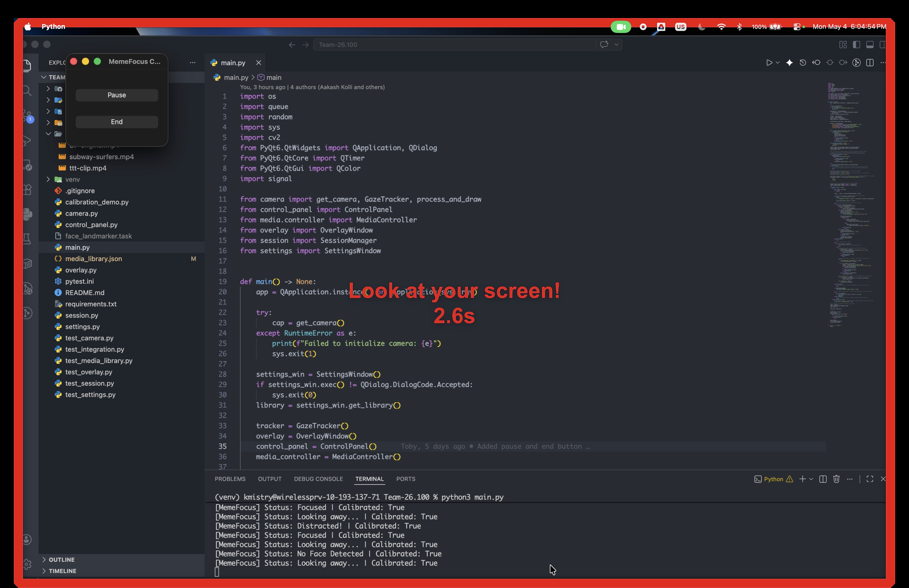Switch to the PROBLEMS panel tab
909x588 pixels.
pyautogui.click(x=230, y=479)
